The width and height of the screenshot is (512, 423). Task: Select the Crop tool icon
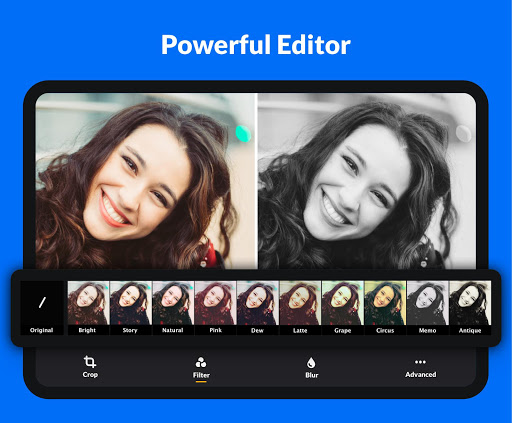[x=90, y=362]
